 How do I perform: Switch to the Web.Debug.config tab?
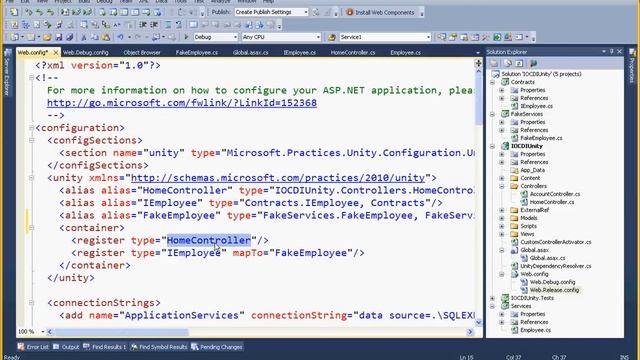pos(86,53)
